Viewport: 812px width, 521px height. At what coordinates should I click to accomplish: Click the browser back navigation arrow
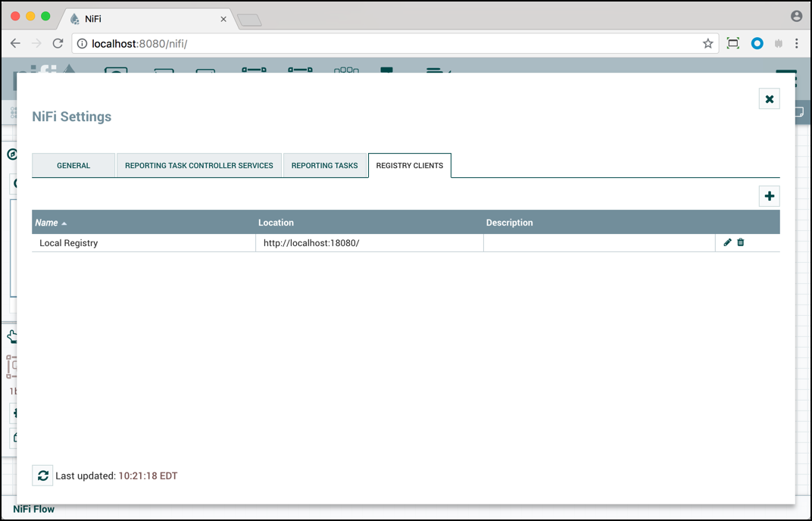tap(15, 43)
